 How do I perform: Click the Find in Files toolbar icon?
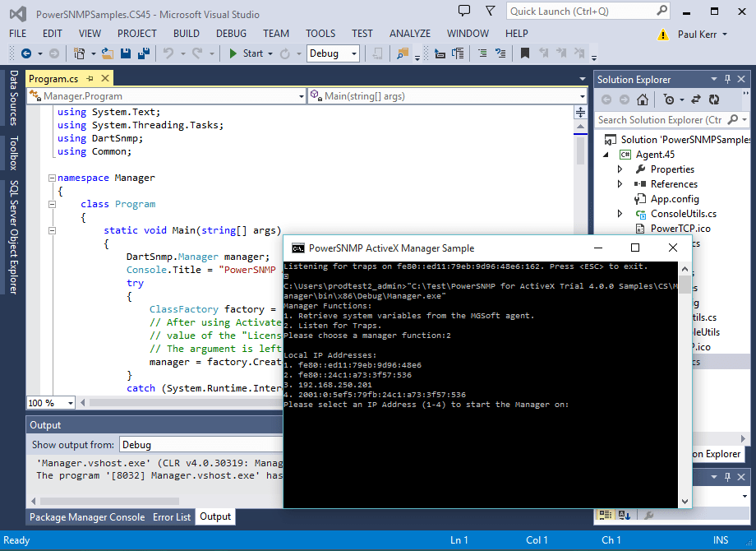(x=403, y=53)
